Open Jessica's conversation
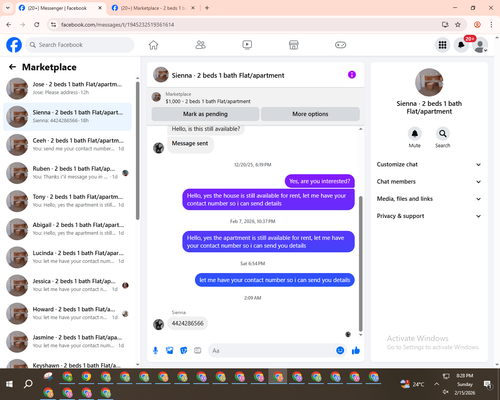Image resolution: width=500 pixels, height=400 pixels. pyautogui.click(x=67, y=285)
